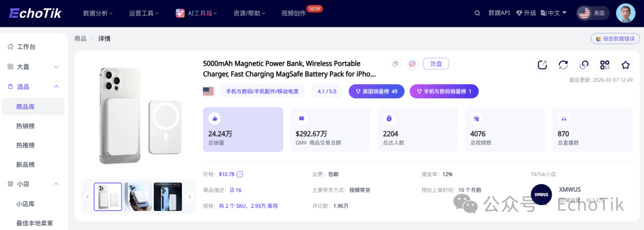Refresh product data with the reload icon

[563, 65]
